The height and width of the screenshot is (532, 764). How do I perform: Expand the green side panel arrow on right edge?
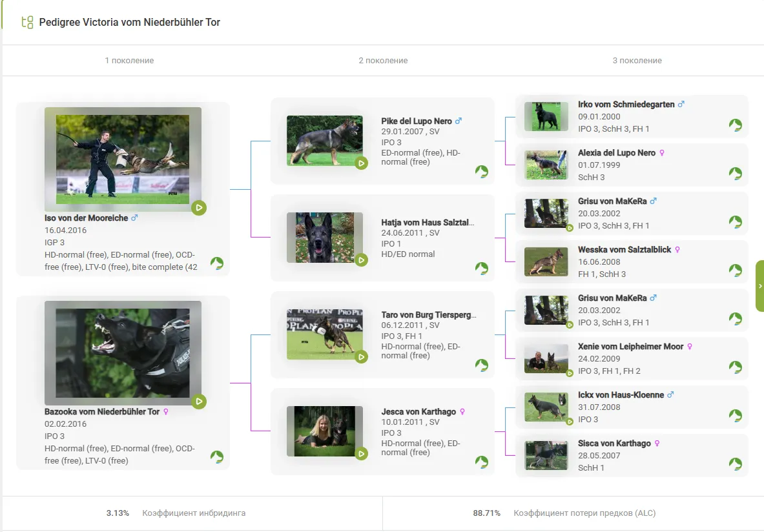[759, 286]
